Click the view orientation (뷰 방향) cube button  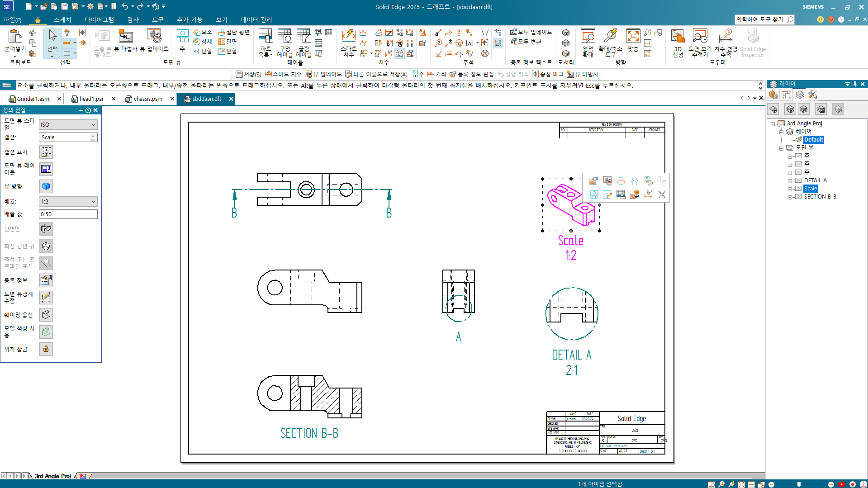46,186
